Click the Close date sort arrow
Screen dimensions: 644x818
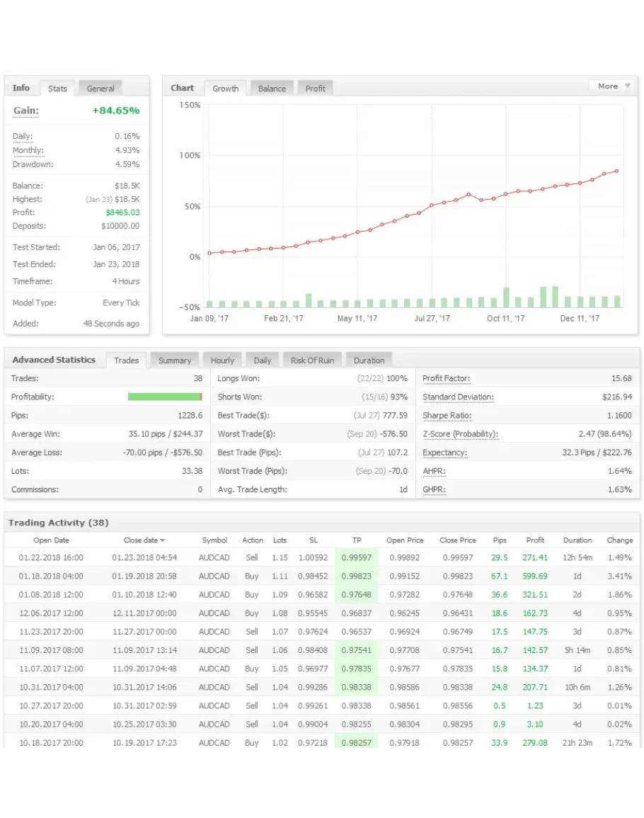click(x=162, y=540)
